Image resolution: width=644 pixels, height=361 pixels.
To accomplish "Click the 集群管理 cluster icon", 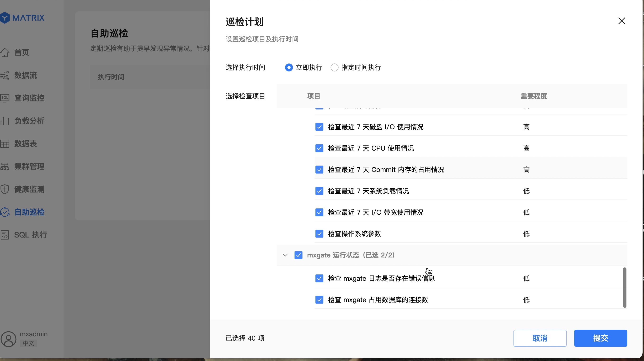I will [x=5, y=166].
